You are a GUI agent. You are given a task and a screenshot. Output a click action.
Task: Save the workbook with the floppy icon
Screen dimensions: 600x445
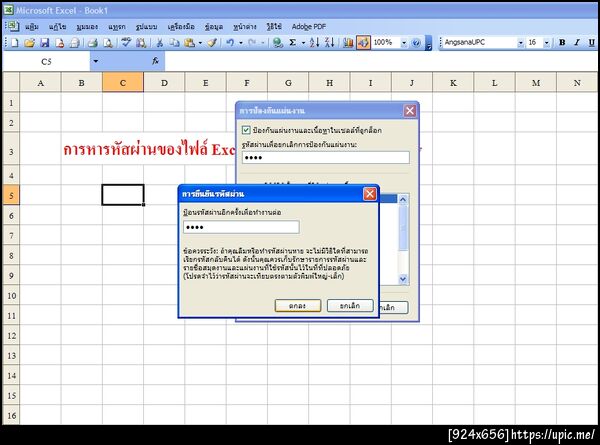coord(44,42)
